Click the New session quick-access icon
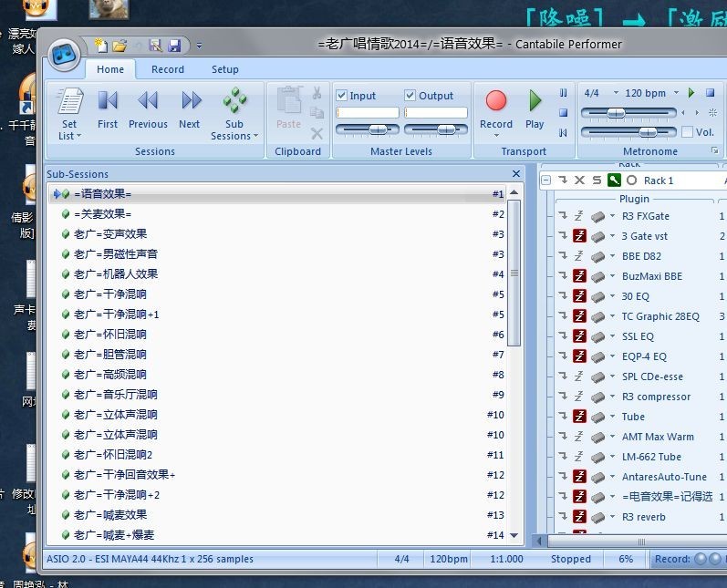Screen dimensions: 727x588 (x=101, y=45)
